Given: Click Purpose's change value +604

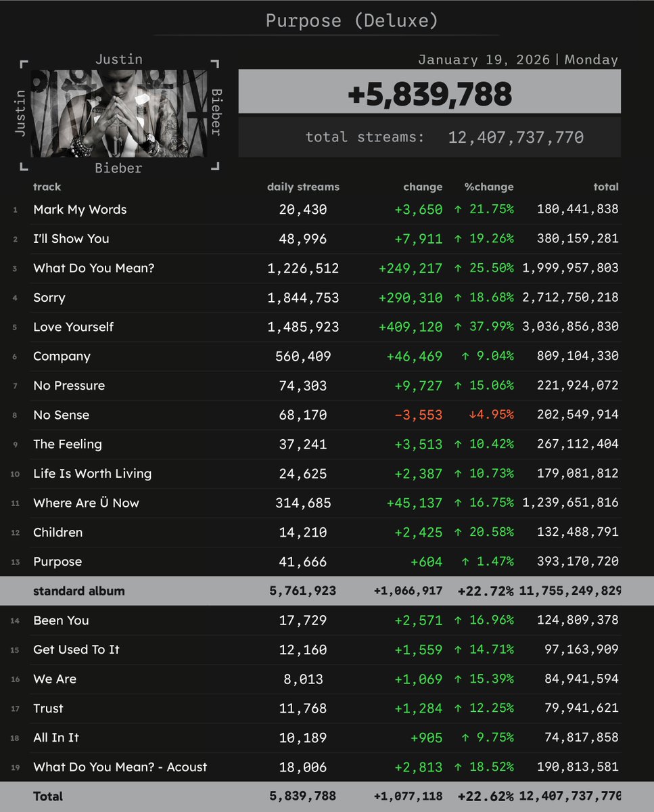Looking at the screenshot, I should click(426, 562).
